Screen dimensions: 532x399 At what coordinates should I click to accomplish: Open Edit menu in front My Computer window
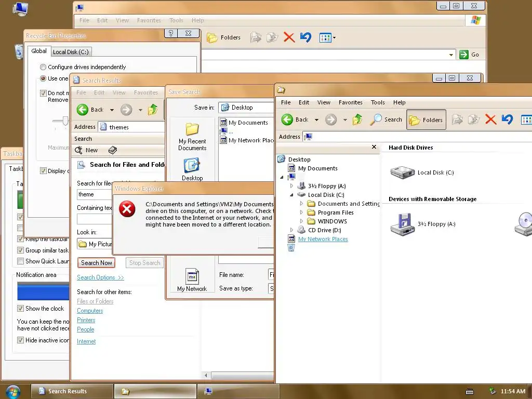(x=303, y=102)
